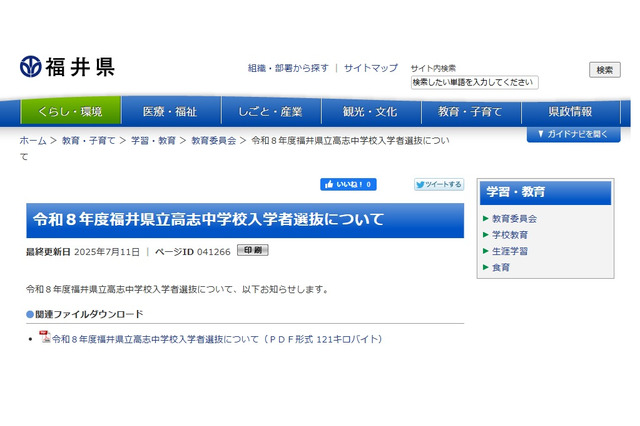This screenshot has height=426, width=640.
Task: Open 生涯学習 in the sidebar
Action: coord(510,251)
